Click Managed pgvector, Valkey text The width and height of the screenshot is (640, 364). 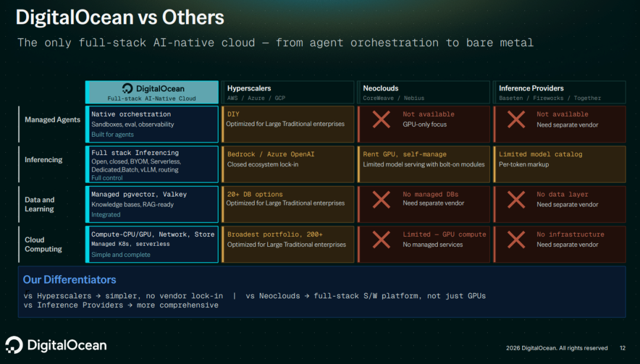(139, 195)
